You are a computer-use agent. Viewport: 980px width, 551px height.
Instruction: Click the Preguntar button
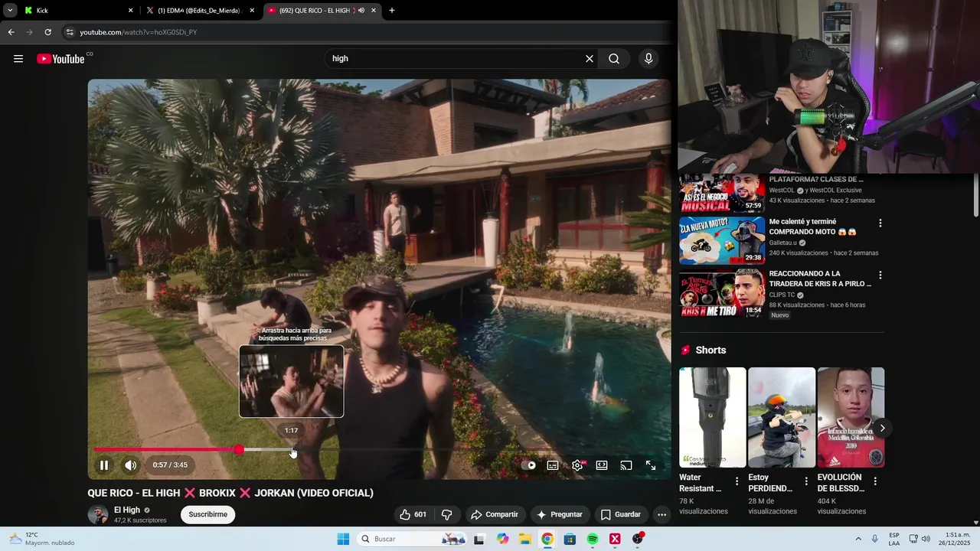pyautogui.click(x=560, y=514)
